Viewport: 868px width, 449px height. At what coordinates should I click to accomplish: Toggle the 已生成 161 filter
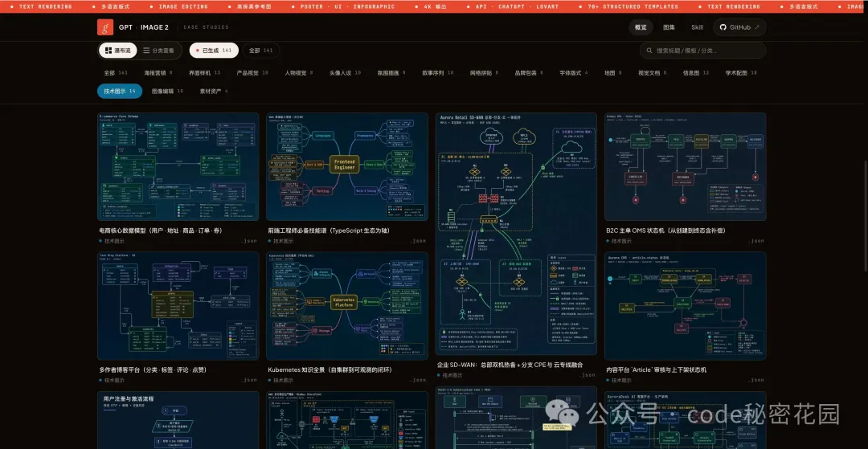pos(213,51)
